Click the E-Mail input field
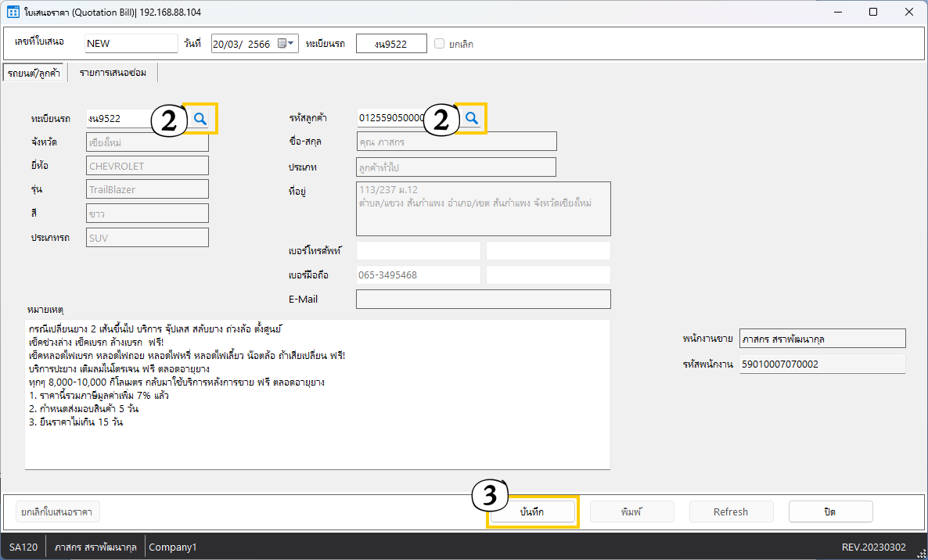 tap(483, 300)
